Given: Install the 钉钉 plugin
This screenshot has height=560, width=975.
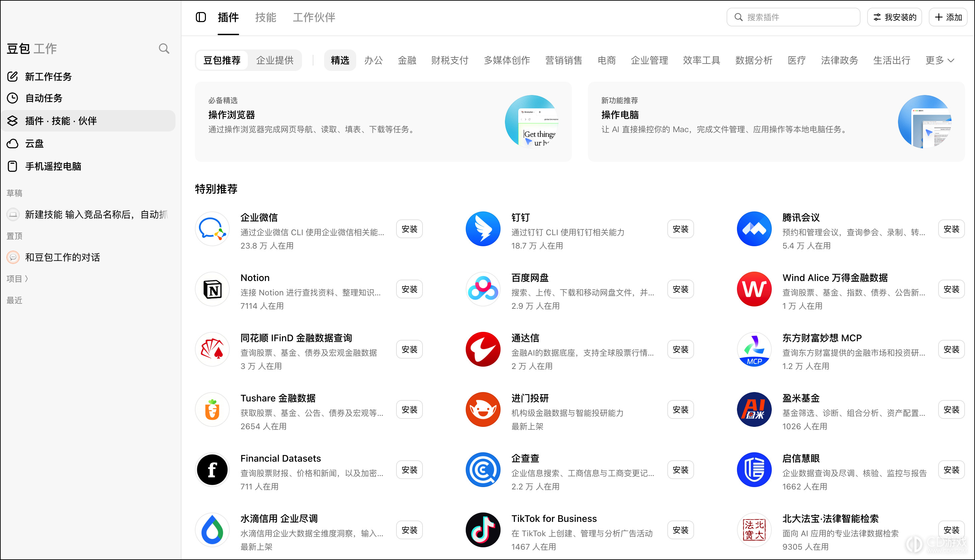Looking at the screenshot, I should [680, 229].
